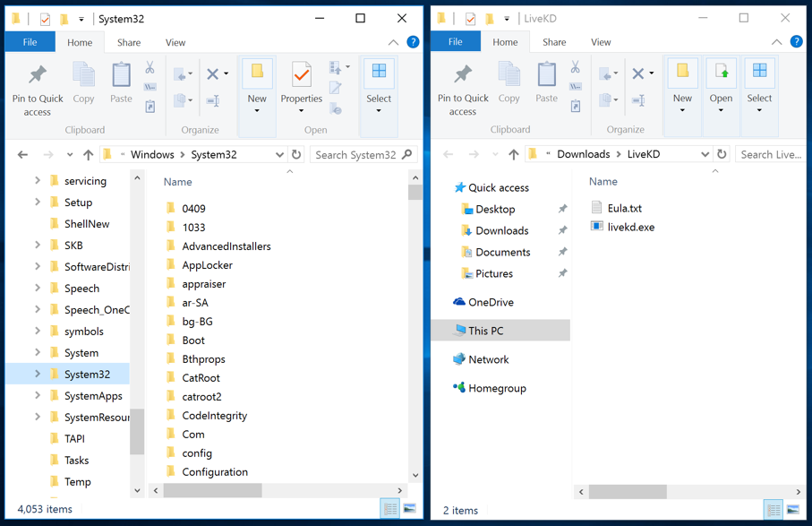The height and width of the screenshot is (526, 812).
Task: Click Pin to Quick access in System32 window
Action: click(38, 91)
